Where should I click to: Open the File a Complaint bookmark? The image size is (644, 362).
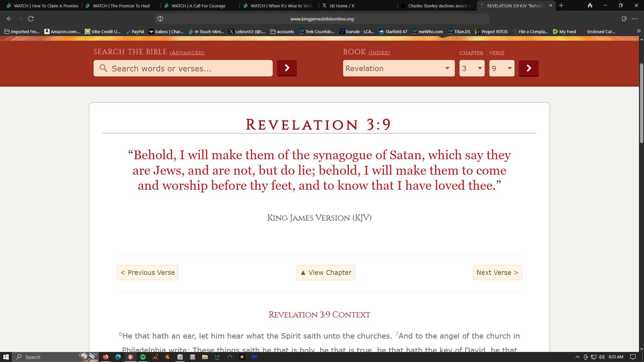(530, 32)
